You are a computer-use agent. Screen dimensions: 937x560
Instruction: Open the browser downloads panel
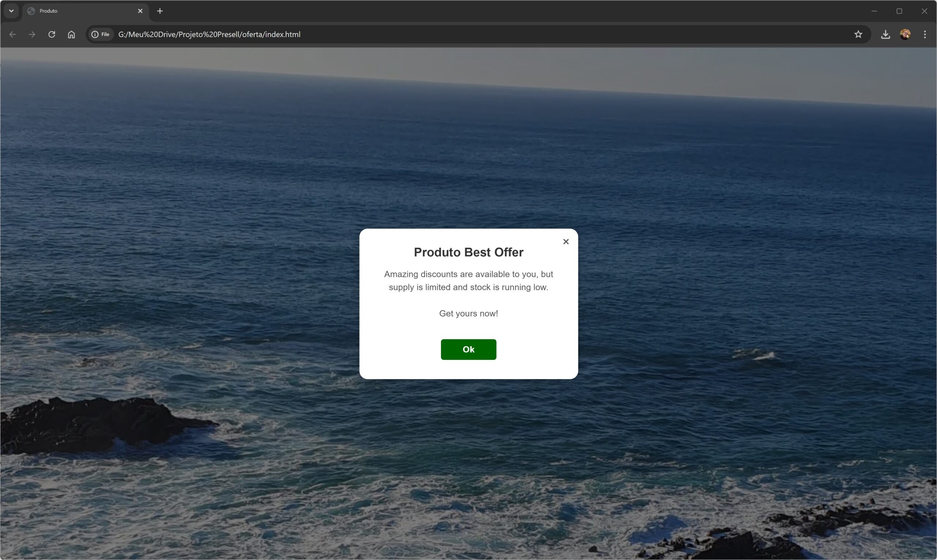[x=885, y=34]
